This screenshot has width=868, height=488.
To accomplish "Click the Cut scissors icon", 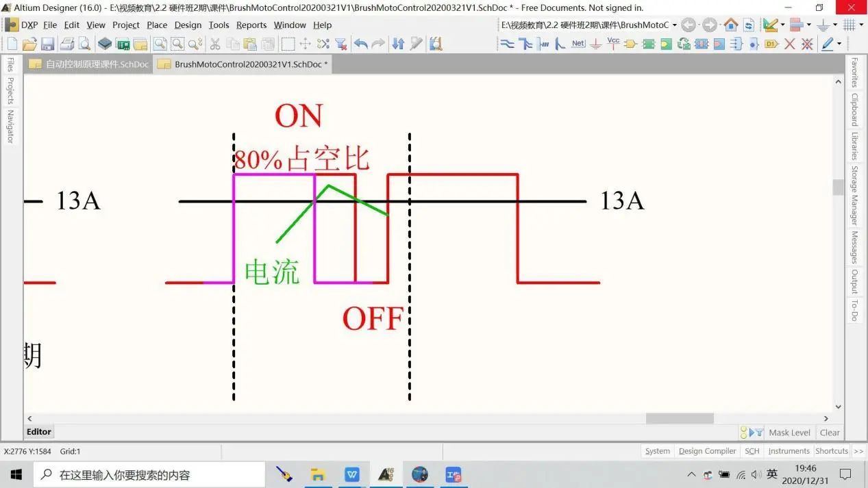I will pyautogui.click(x=215, y=44).
